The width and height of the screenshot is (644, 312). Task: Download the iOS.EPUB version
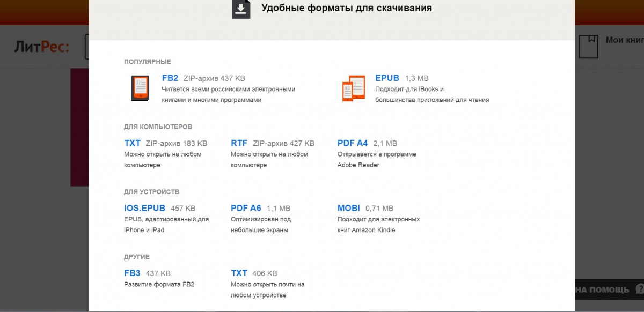pyautogui.click(x=145, y=208)
